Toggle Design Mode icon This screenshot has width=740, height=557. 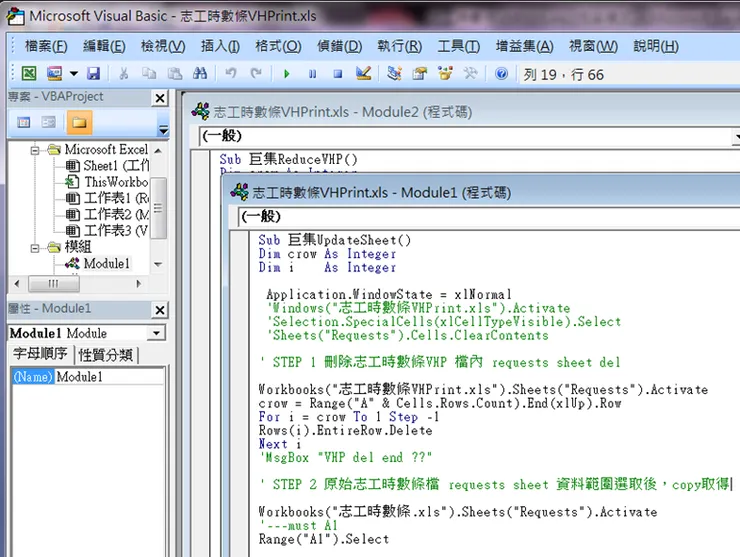coord(363,73)
